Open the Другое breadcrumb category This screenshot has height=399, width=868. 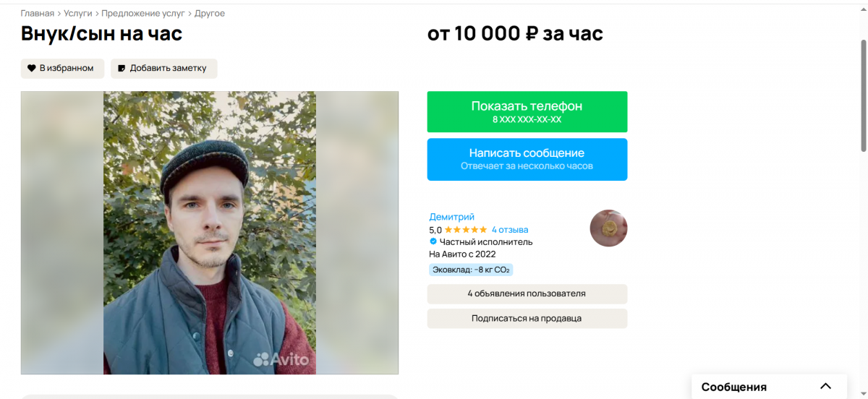[210, 13]
